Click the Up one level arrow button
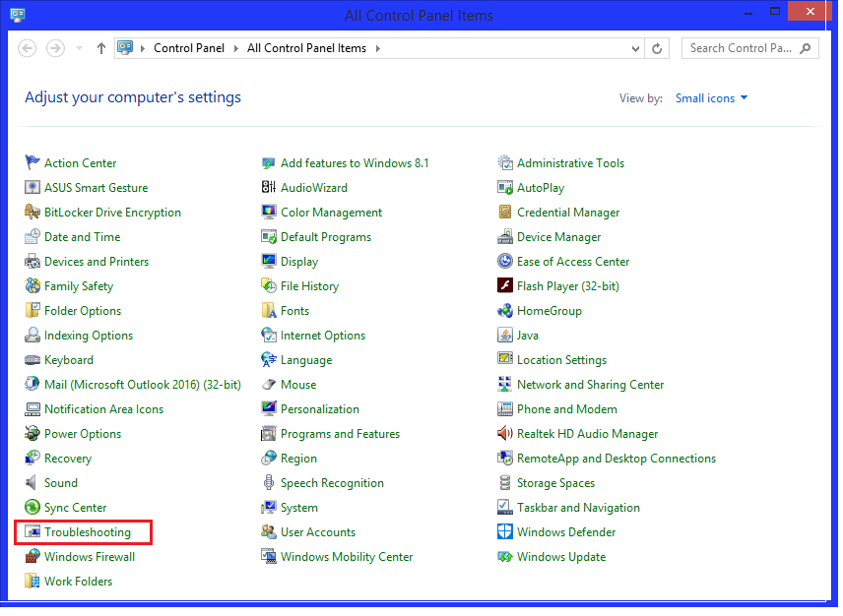The image size is (843, 616). click(100, 48)
